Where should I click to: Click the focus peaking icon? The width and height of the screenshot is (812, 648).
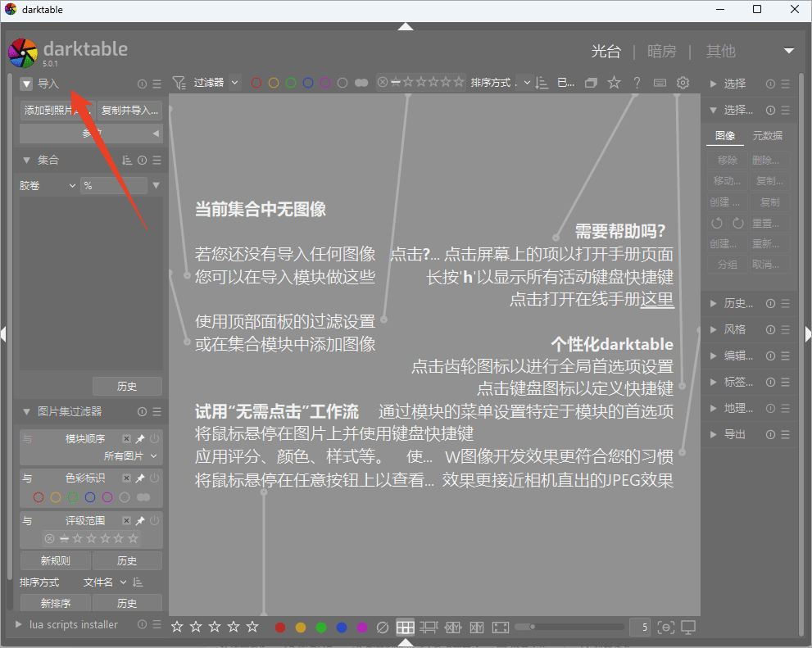pos(665,627)
